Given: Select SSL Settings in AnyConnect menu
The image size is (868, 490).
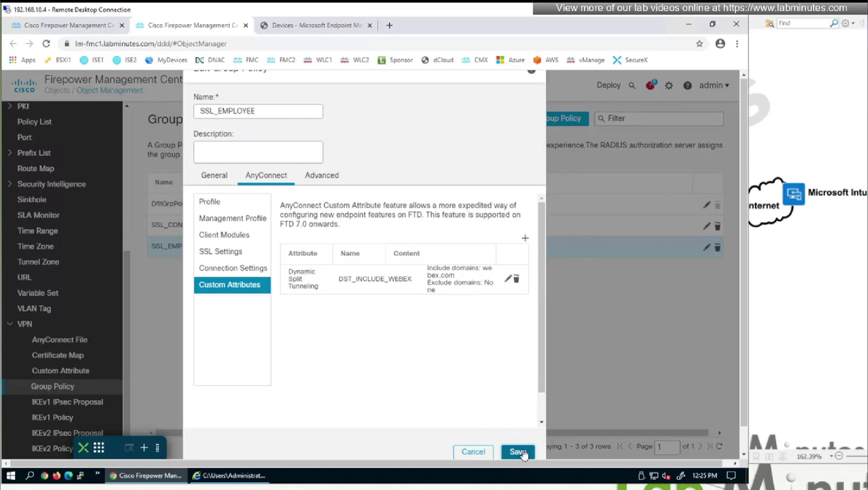Looking at the screenshot, I should [220, 251].
